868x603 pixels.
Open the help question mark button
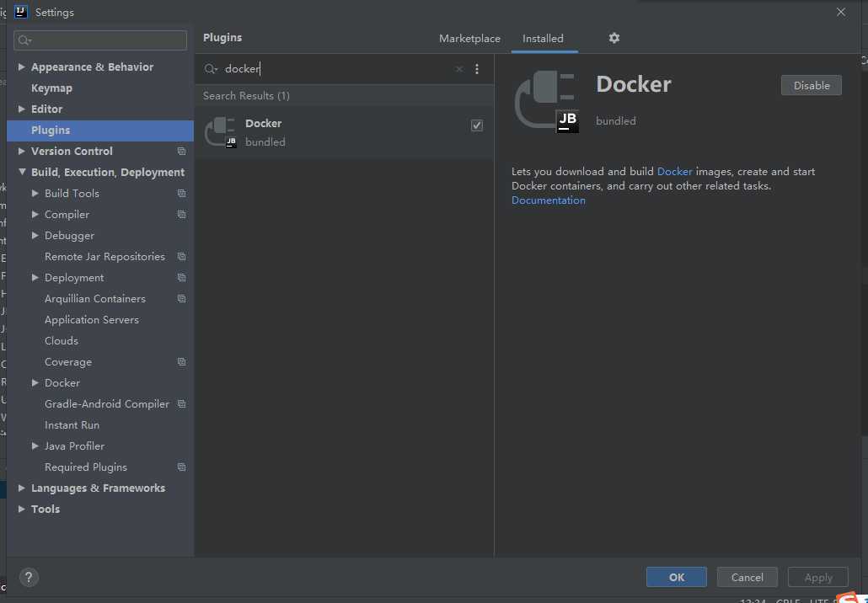click(29, 578)
